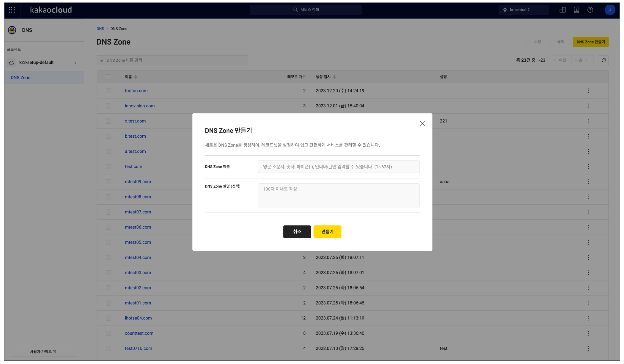624x364 pixels.
Task: Sort by 생성 일시 column arrows
Action: click(x=334, y=77)
